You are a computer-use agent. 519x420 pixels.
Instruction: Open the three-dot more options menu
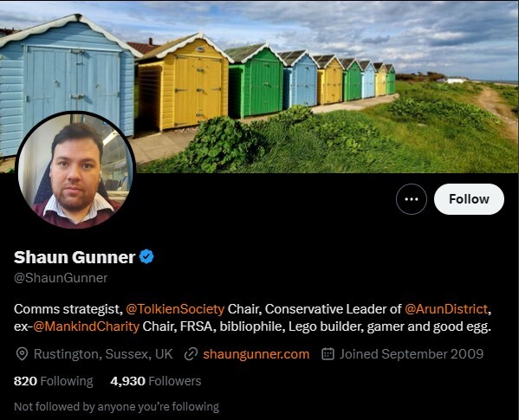(411, 199)
